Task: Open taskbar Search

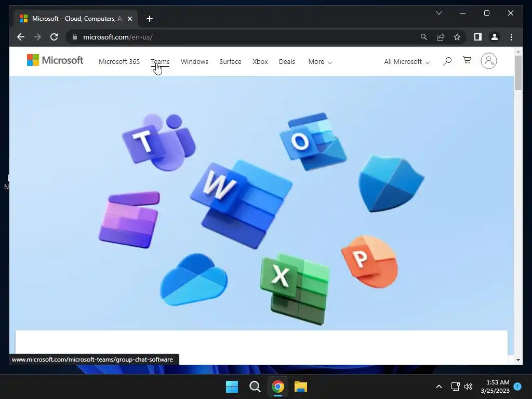Action: (255, 387)
